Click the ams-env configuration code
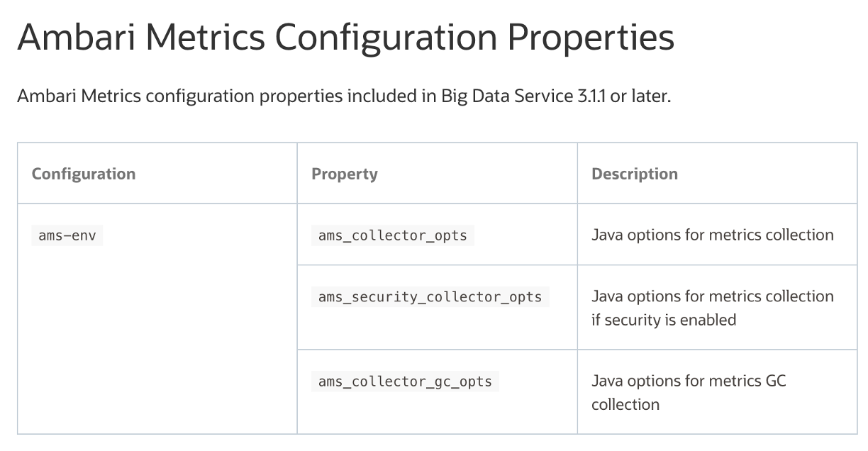Image resolution: width=868 pixels, height=451 pixels. click(67, 235)
